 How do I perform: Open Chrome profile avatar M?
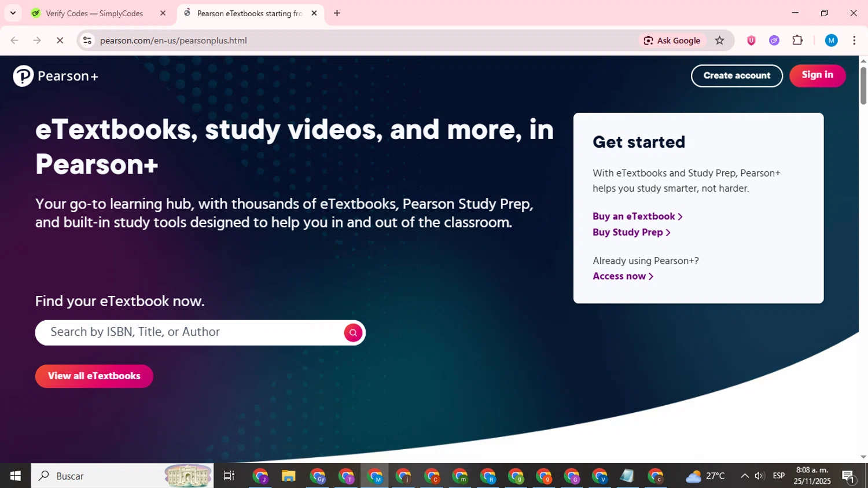(832, 41)
